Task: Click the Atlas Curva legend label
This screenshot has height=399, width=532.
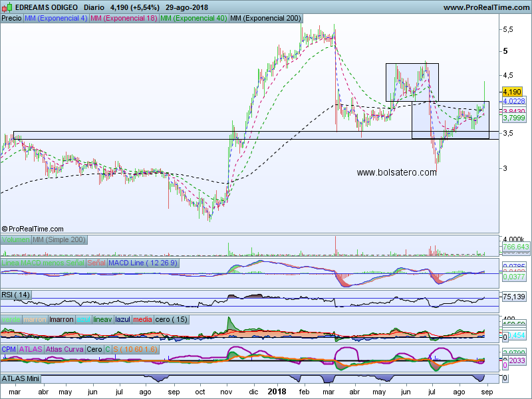Action: (x=65, y=349)
